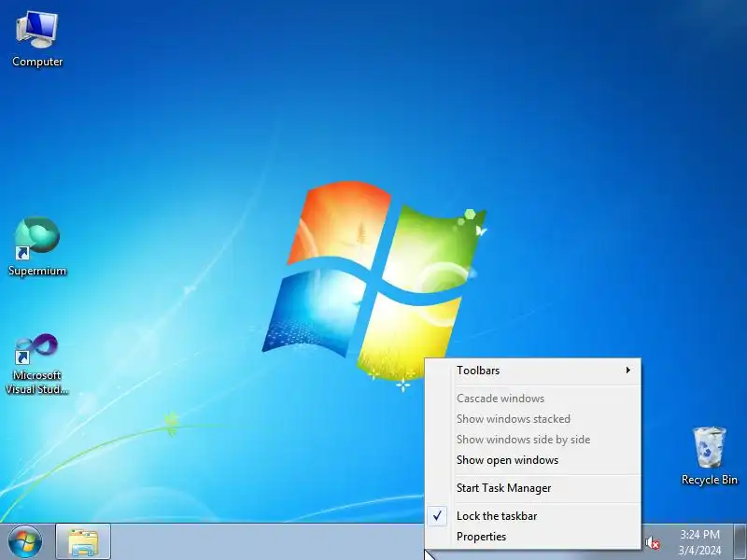Click the disabled Show windows side by side entry
The height and width of the screenshot is (560, 747).
tap(533, 440)
